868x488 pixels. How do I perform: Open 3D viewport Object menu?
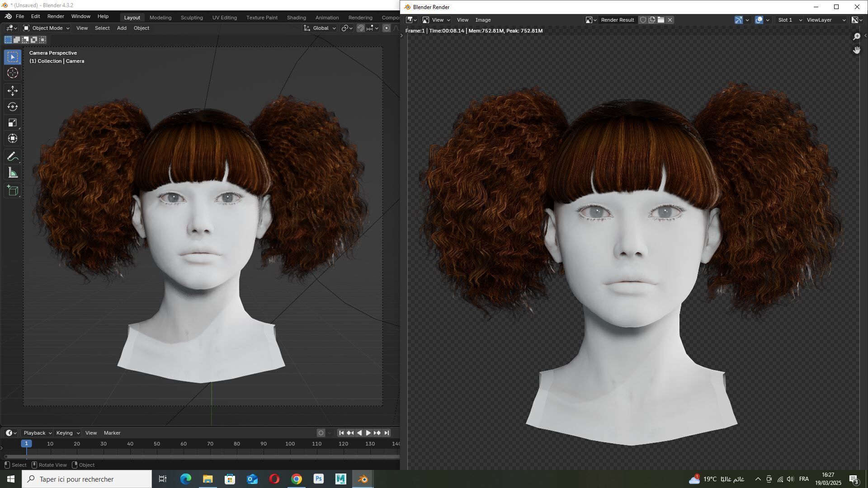click(x=142, y=28)
